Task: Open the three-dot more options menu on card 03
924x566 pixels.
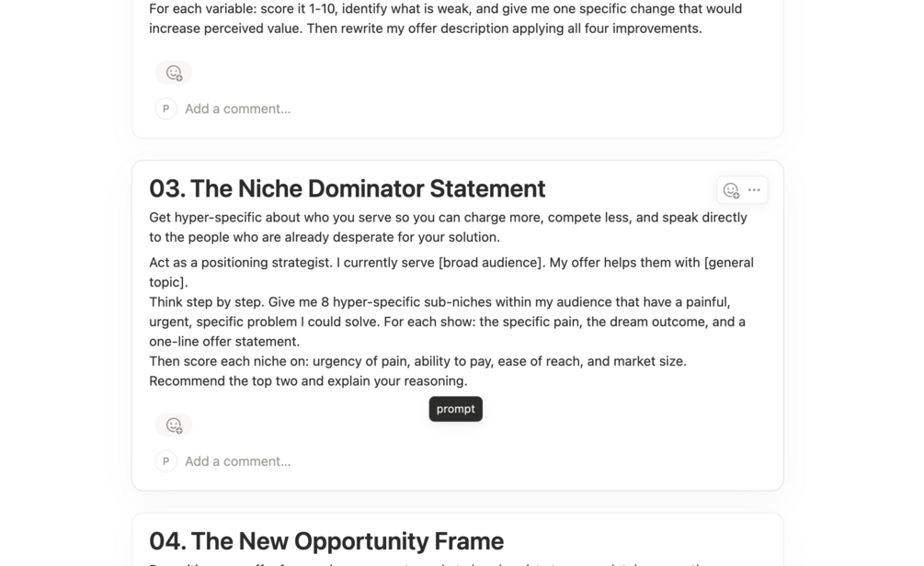Action: pos(754,189)
